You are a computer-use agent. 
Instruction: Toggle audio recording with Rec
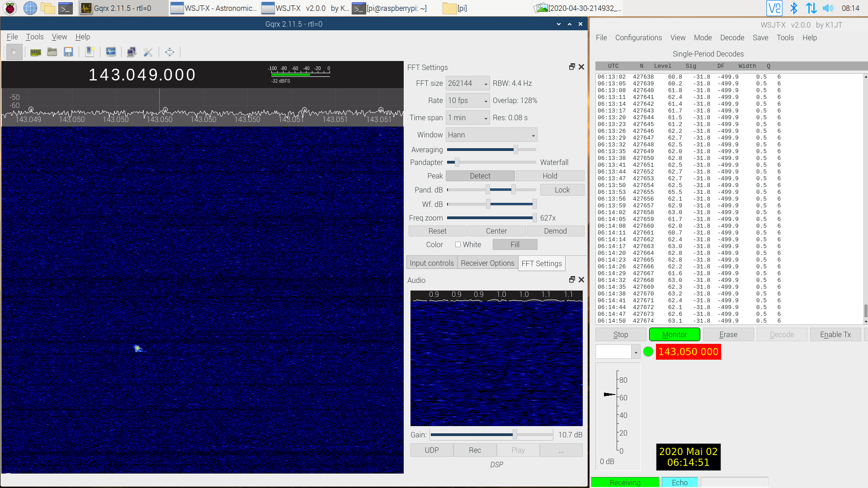[x=475, y=450]
